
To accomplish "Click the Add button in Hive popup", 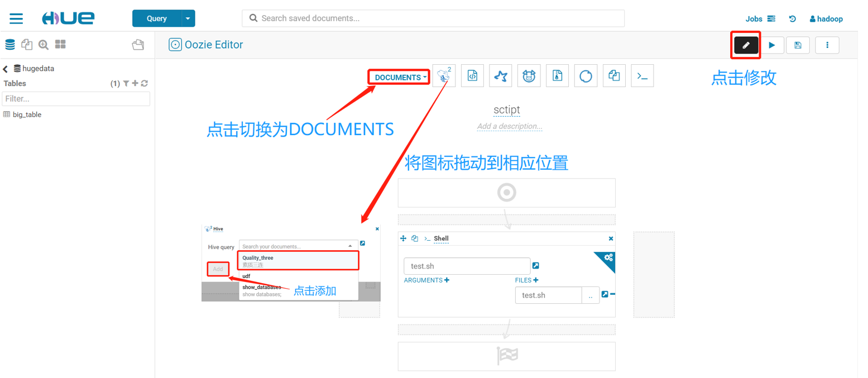I will (218, 269).
